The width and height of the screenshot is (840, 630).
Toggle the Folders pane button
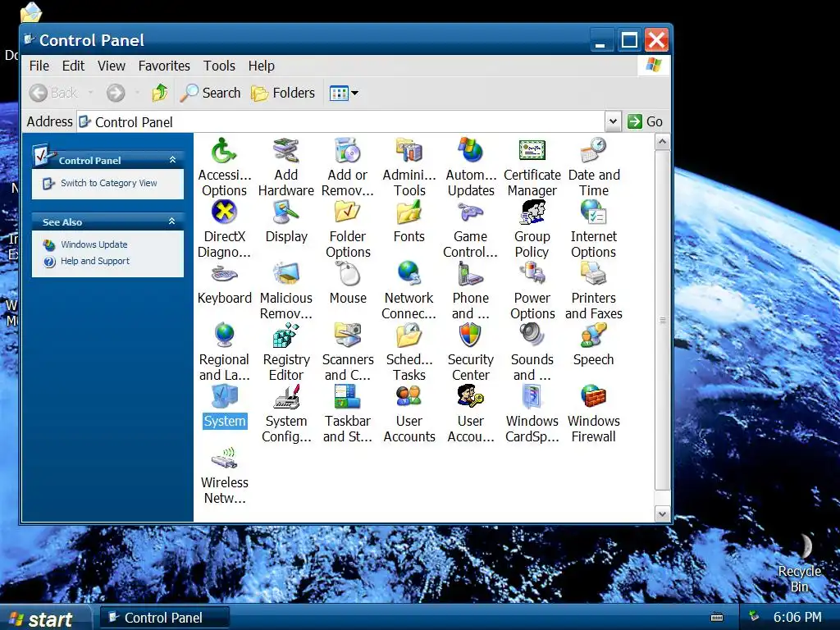point(283,93)
